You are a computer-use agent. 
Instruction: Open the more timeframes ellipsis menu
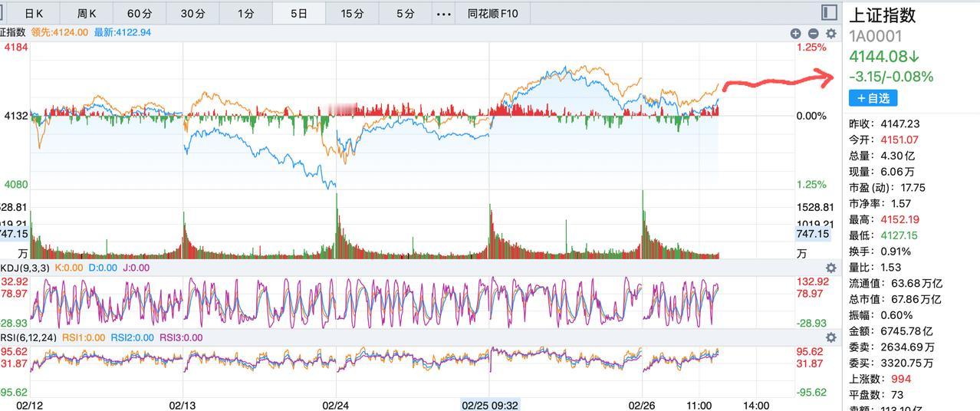(443, 14)
